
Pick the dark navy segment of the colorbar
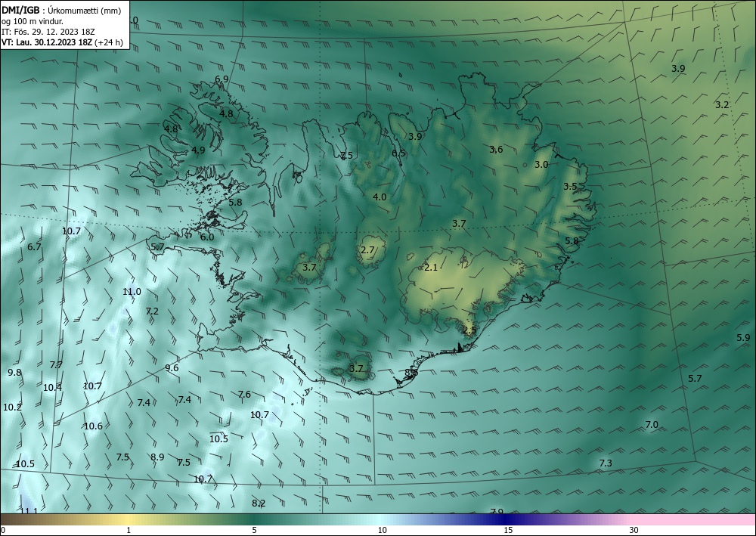(x=507, y=519)
